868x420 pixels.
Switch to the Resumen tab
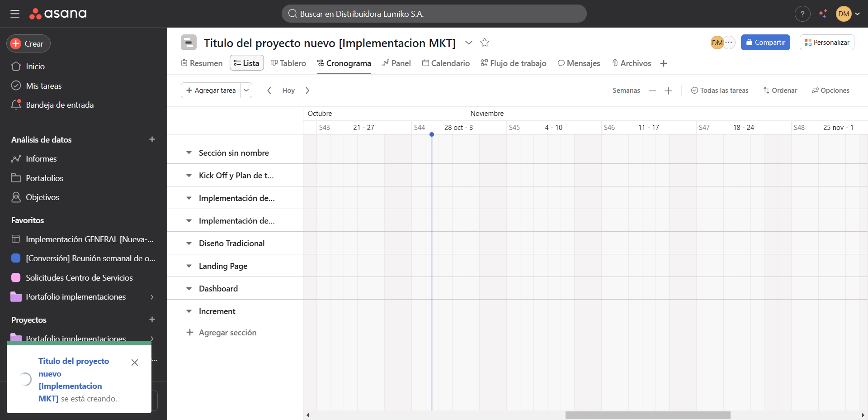point(202,63)
